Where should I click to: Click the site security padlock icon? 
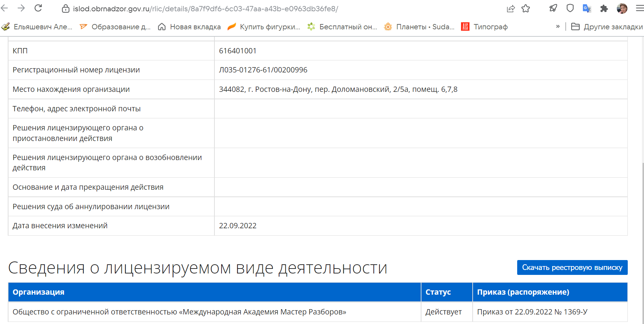tap(65, 8)
